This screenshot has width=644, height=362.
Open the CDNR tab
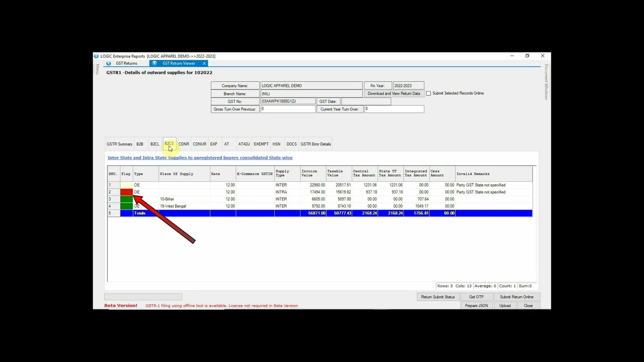coord(184,144)
